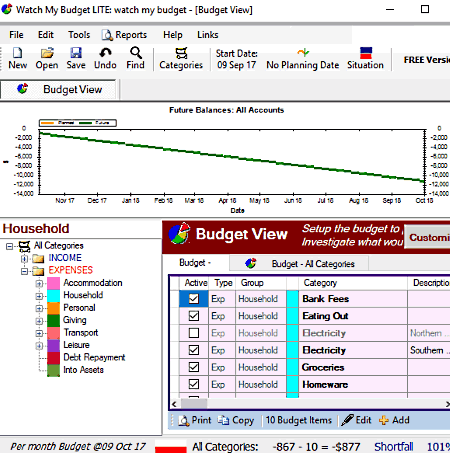Uncheck Active for Southern Electricity row
This screenshot has height=453, width=450.
point(194,350)
